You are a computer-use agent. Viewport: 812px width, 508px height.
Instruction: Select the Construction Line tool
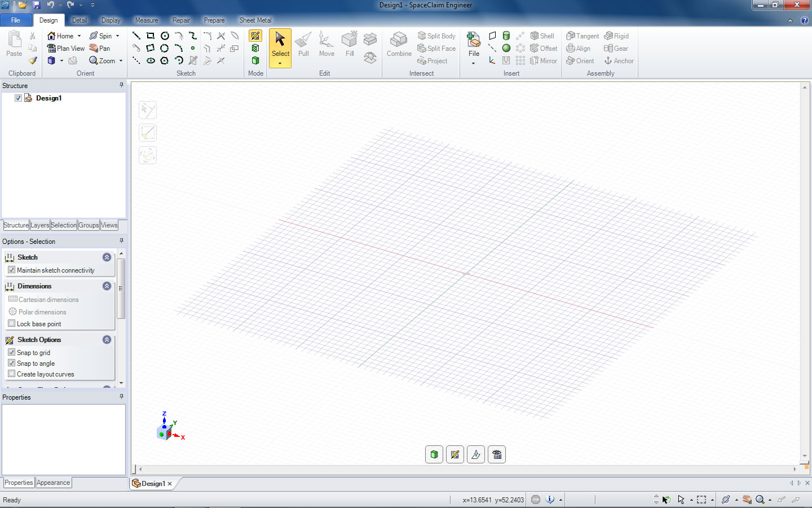tap(136, 60)
